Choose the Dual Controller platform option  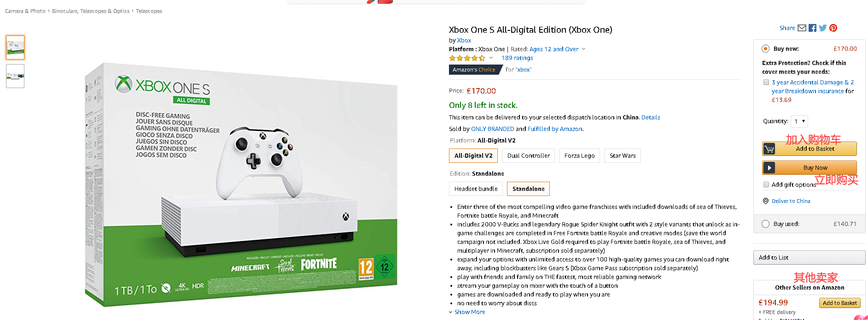click(x=528, y=156)
